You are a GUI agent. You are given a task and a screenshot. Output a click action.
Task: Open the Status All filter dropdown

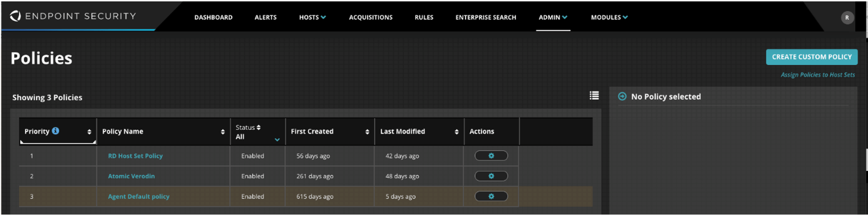click(277, 139)
